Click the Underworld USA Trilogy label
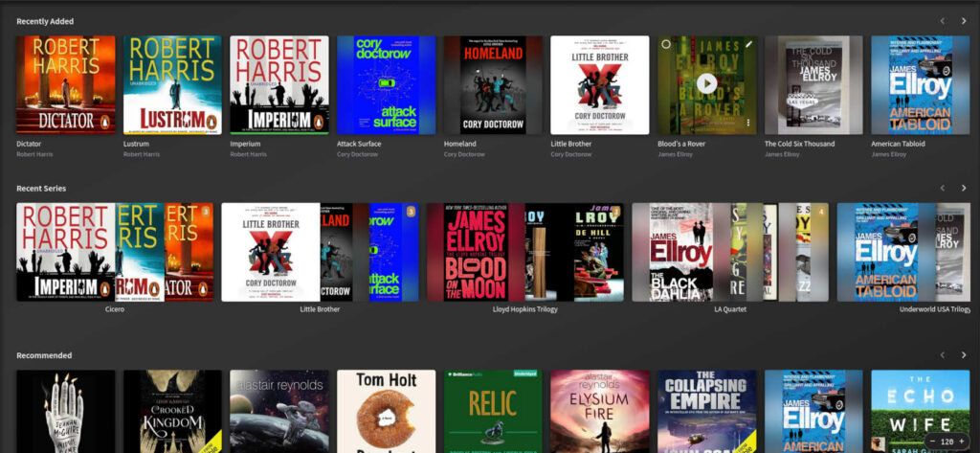 tap(935, 309)
